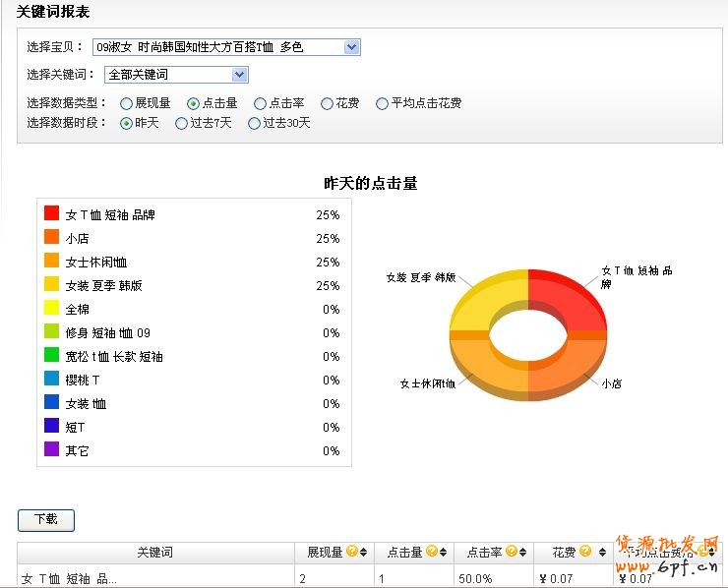
Task: Click the 下载 download button
Action: pos(46,519)
